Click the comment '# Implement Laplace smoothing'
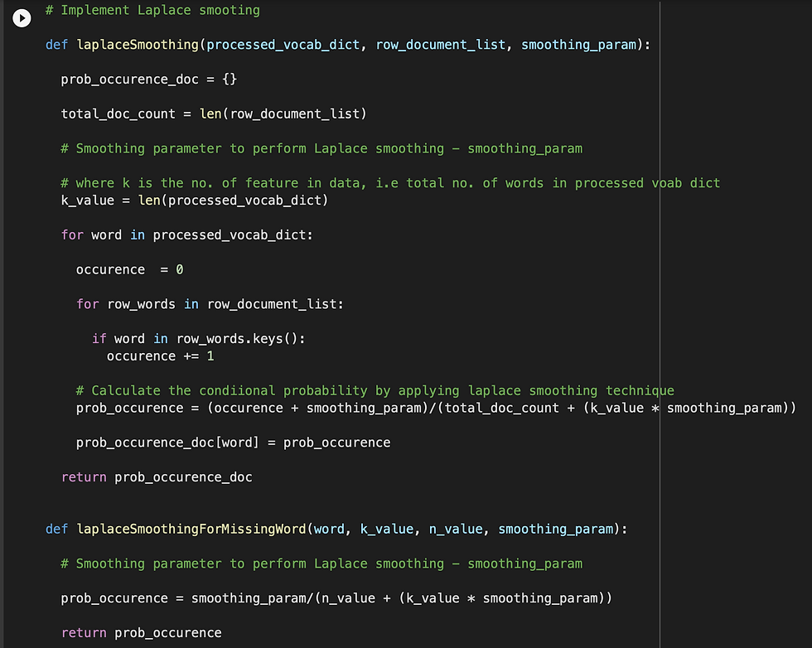The width and height of the screenshot is (812, 648). [x=152, y=11]
